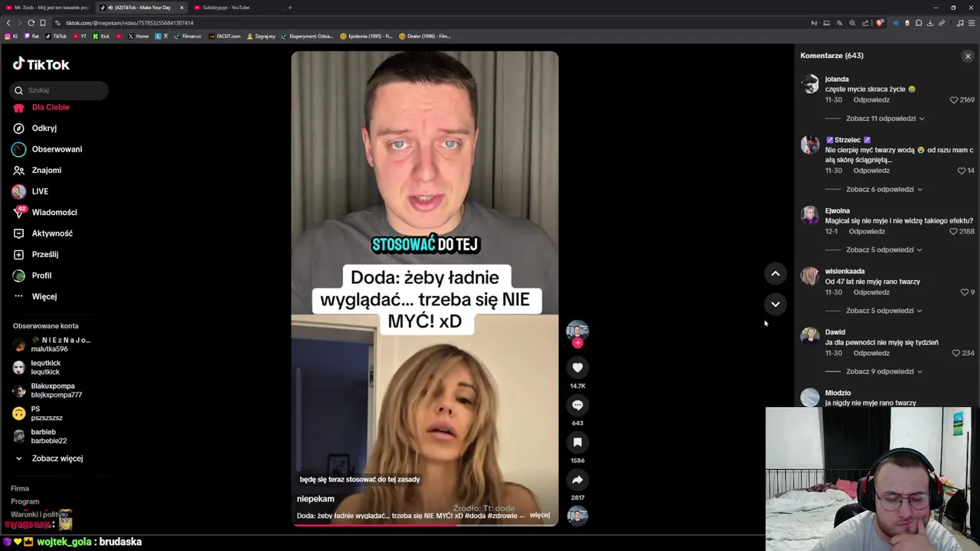This screenshot has height=551, width=980.
Task: Open Aktywność notifications
Action: tap(43, 233)
